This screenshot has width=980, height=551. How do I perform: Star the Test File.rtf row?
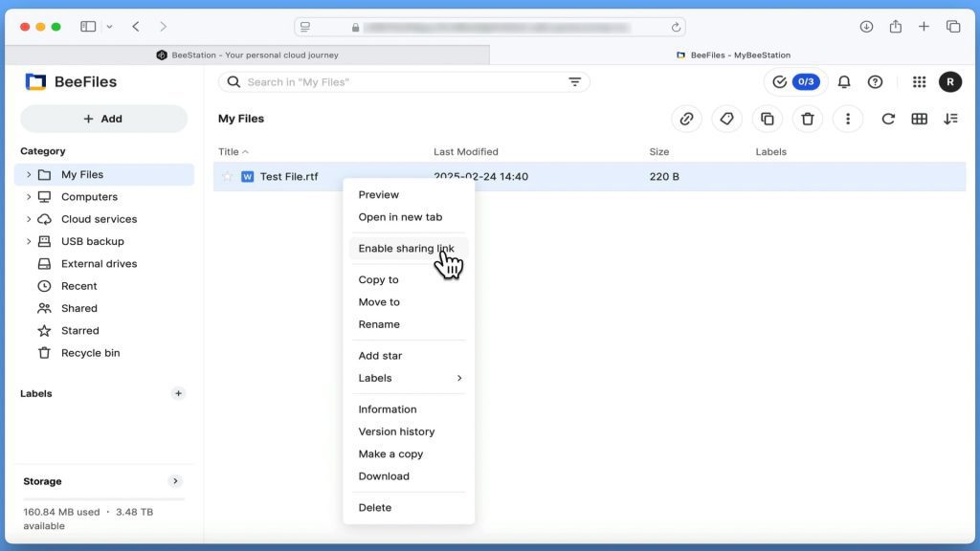click(x=228, y=177)
